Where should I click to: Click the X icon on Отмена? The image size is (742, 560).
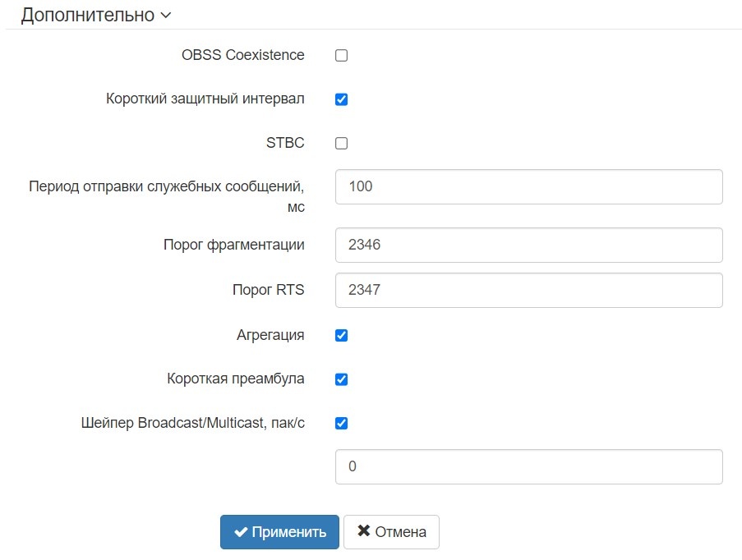pos(364,531)
